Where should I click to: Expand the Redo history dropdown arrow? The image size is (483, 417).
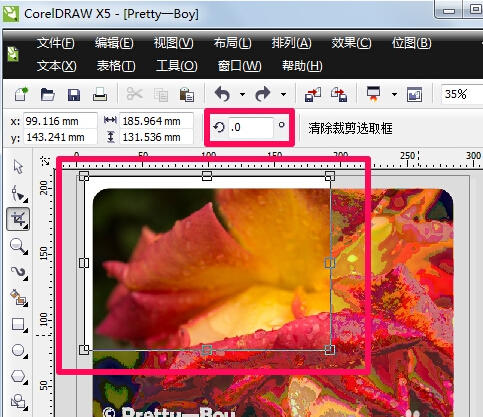[x=283, y=95]
